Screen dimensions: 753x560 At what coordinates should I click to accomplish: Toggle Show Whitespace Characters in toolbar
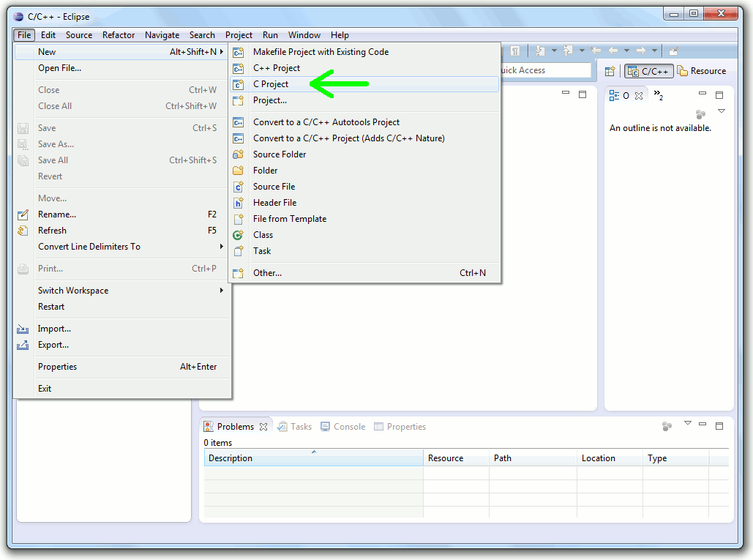tap(515, 51)
